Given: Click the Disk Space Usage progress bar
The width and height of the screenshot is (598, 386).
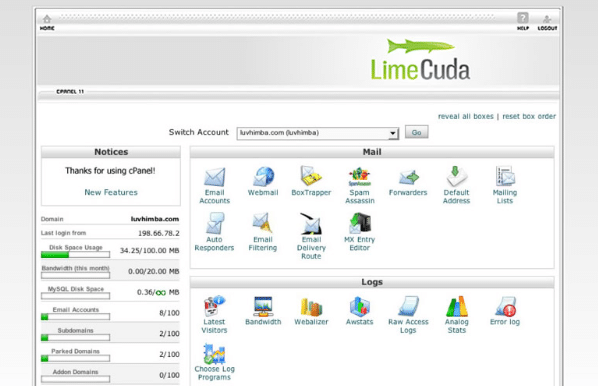Looking at the screenshot, I should 76,254.
